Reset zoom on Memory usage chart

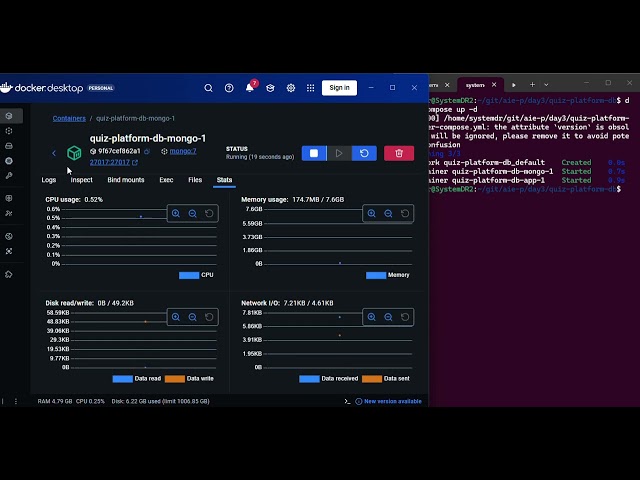[405, 213]
